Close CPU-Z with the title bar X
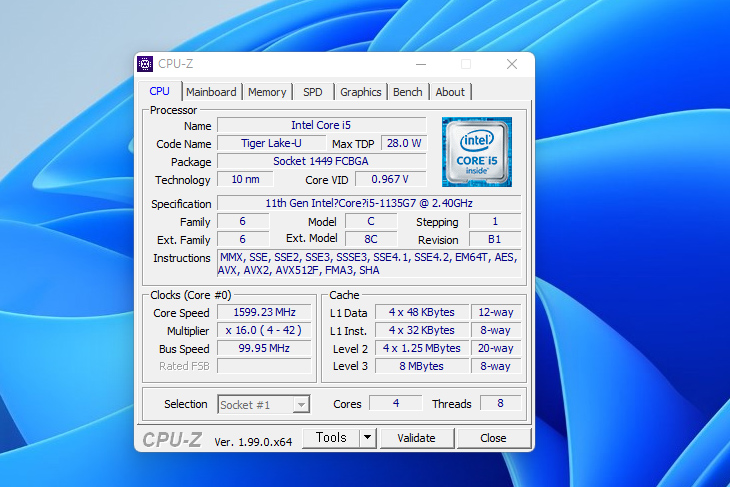Image resolution: width=730 pixels, height=487 pixels. (512, 64)
